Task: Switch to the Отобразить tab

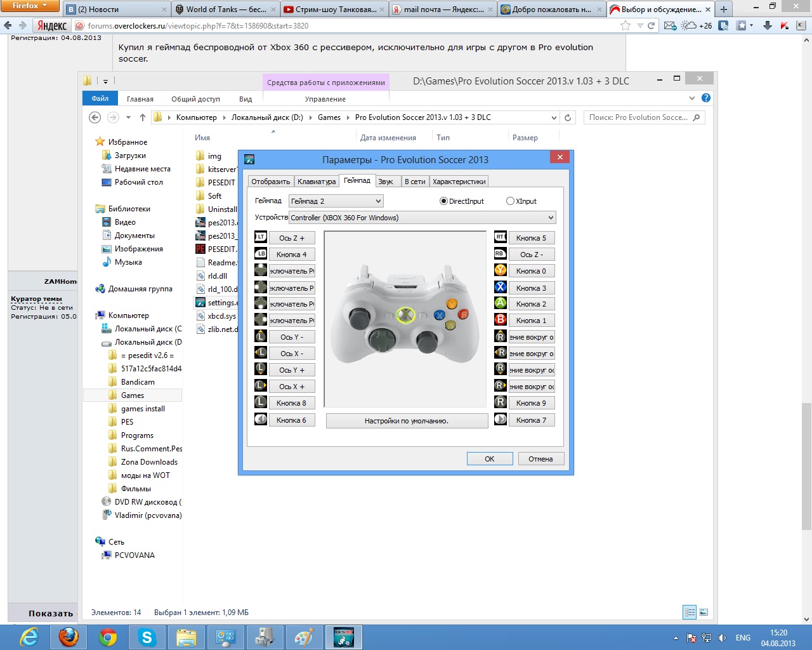Action: [x=271, y=182]
